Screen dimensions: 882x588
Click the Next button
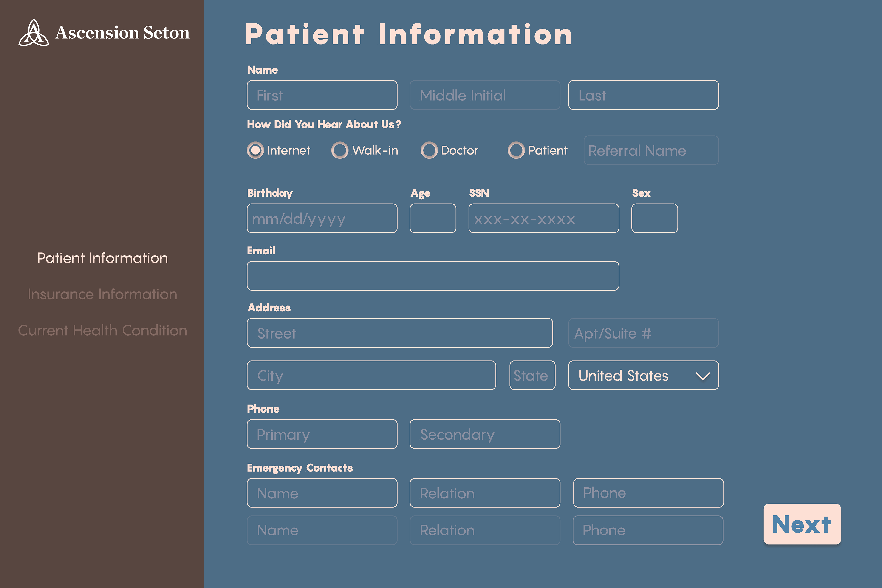[802, 524]
